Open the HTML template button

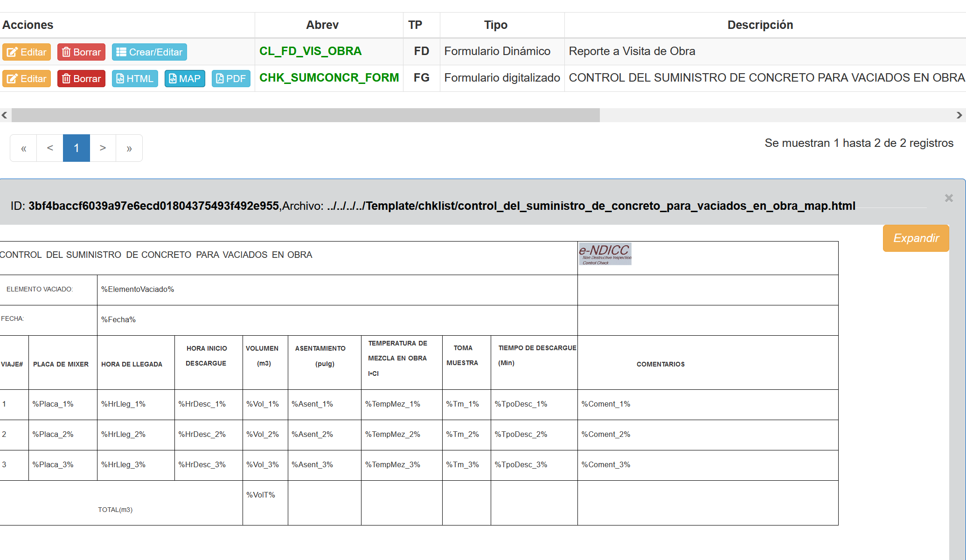click(135, 79)
